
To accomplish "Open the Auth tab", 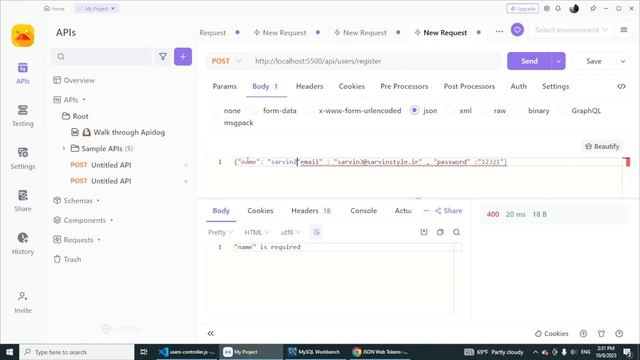I will [x=518, y=86].
